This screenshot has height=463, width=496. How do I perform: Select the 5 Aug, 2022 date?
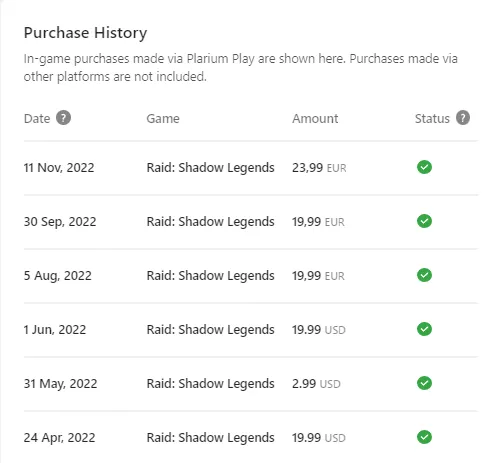58,276
